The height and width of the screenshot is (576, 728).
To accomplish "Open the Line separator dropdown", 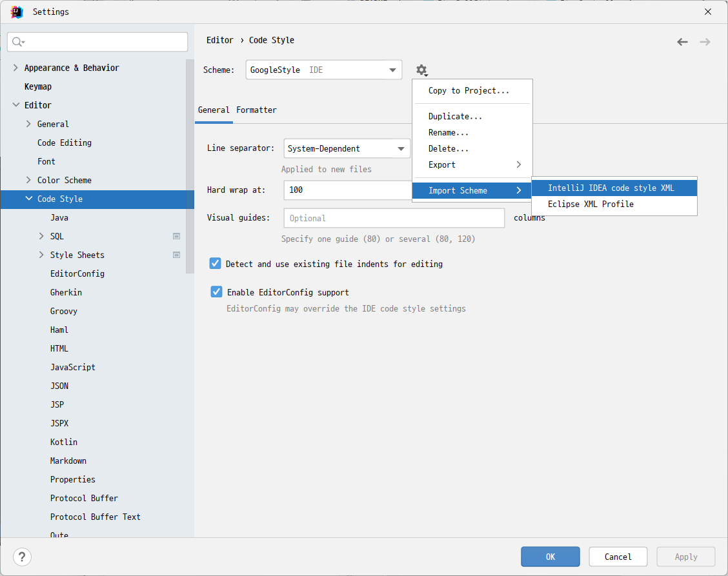I will click(x=347, y=148).
